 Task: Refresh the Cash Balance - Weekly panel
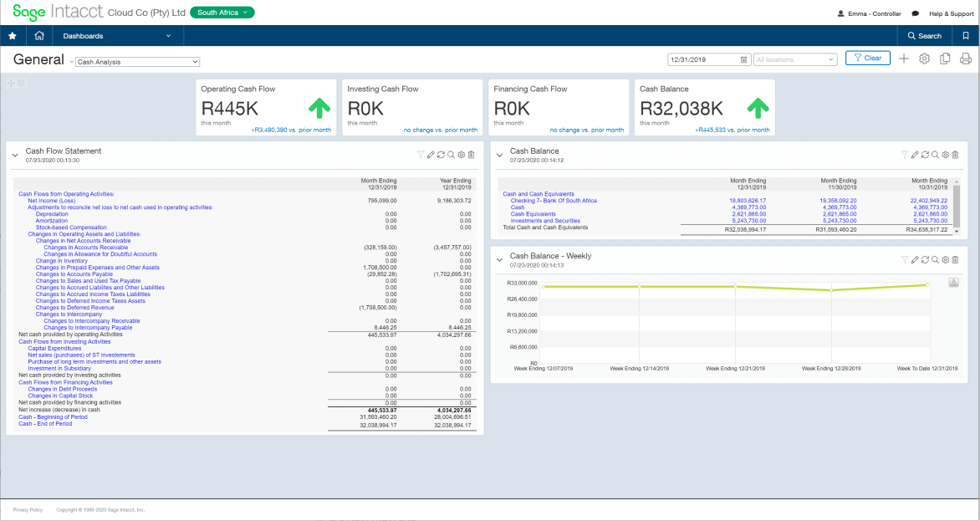click(924, 259)
